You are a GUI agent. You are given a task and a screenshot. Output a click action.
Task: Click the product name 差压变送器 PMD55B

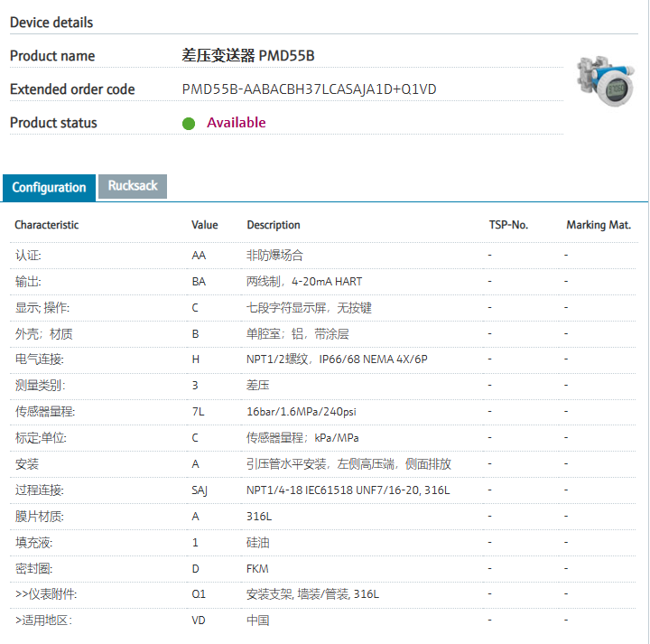click(248, 56)
